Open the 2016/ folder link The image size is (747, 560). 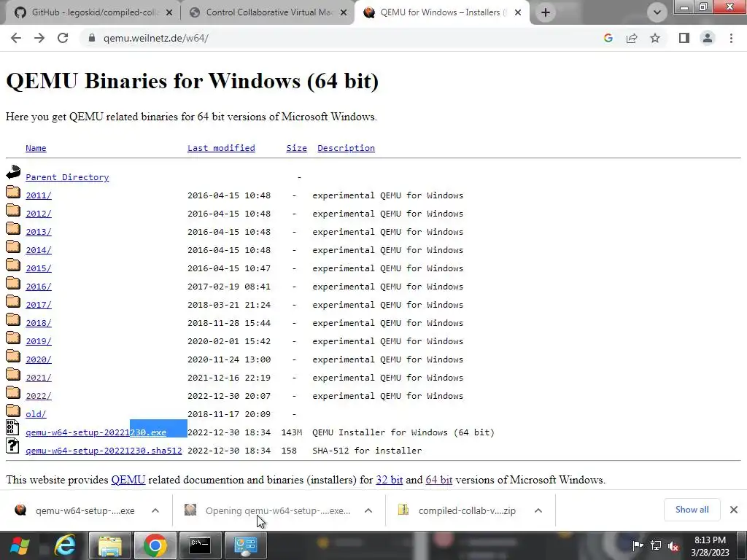tap(39, 287)
